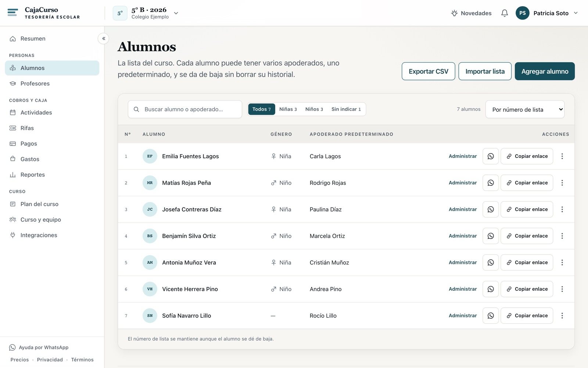This screenshot has height=368, width=588.
Task: Open the Por número de lista sort dropdown
Action: tap(525, 109)
